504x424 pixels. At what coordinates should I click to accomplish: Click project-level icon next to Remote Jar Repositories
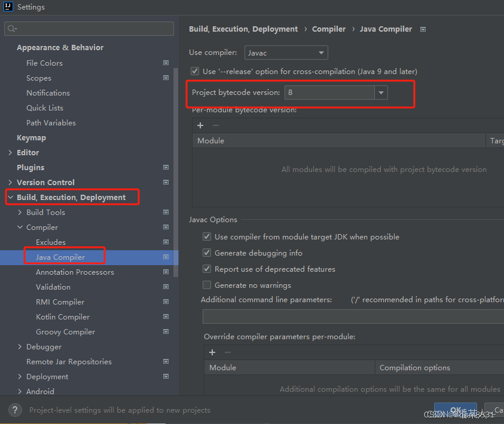coord(166,361)
